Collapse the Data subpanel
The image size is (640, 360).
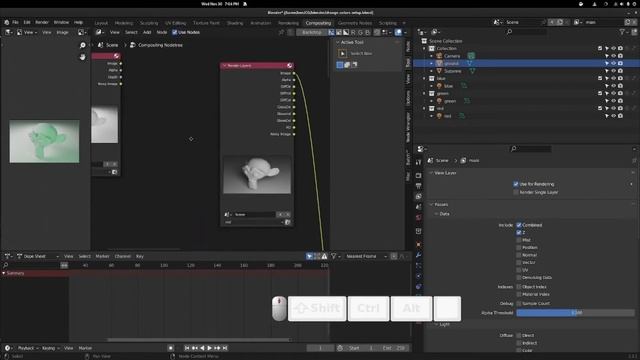[437, 214]
